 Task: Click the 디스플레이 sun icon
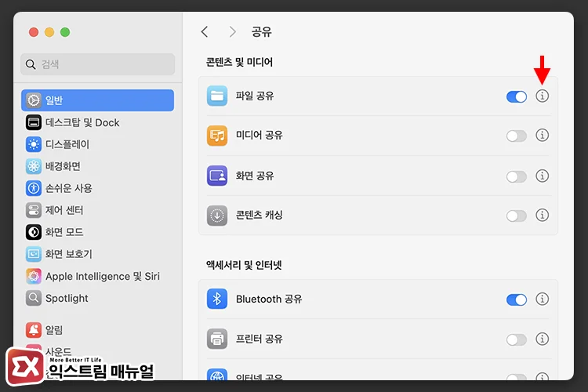click(x=34, y=144)
